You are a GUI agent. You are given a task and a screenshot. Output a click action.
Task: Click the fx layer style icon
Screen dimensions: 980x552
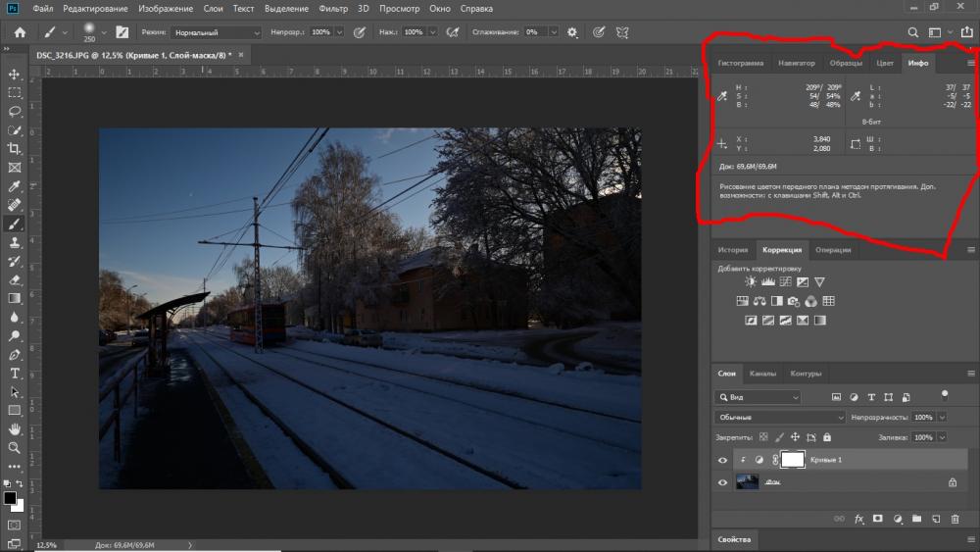coord(859,519)
